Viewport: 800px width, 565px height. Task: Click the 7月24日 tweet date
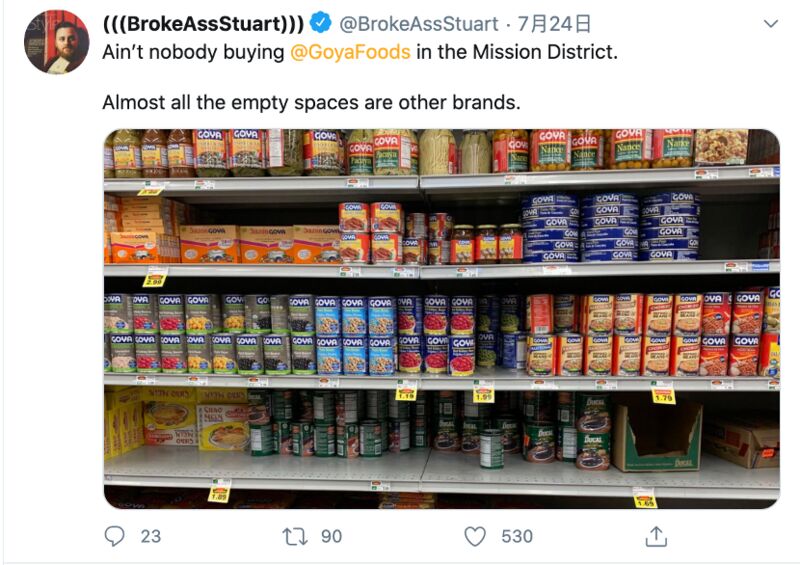pyautogui.click(x=554, y=24)
